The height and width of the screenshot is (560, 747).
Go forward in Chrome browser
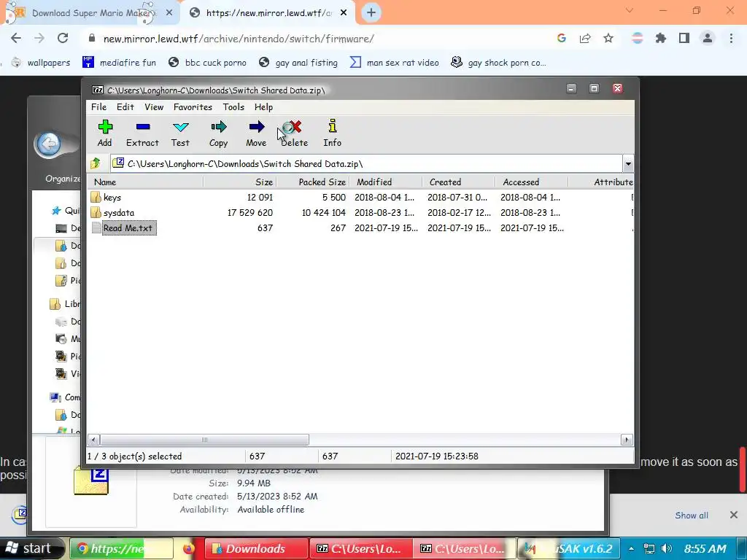pyautogui.click(x=39, y=38)
